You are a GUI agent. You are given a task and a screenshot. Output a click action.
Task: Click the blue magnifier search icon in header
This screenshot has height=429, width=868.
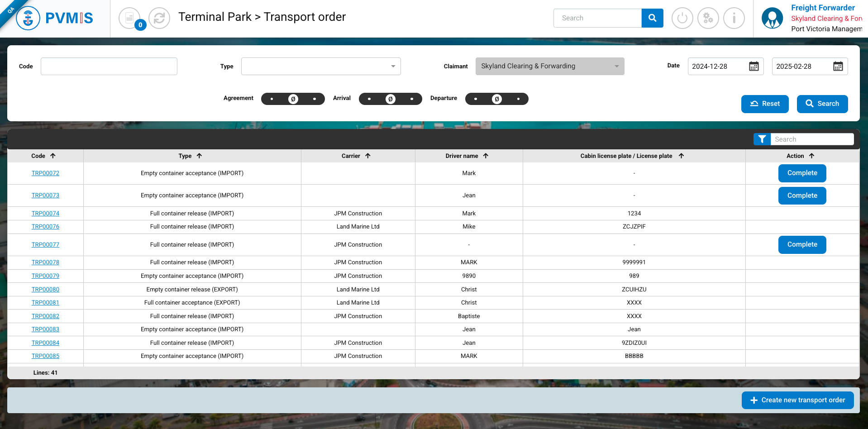(652, 18)
